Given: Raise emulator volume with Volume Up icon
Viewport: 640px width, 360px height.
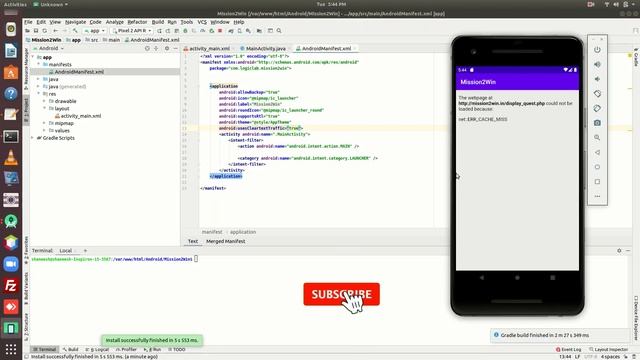Looking at the screenshot, I should (x=597, y=64).
